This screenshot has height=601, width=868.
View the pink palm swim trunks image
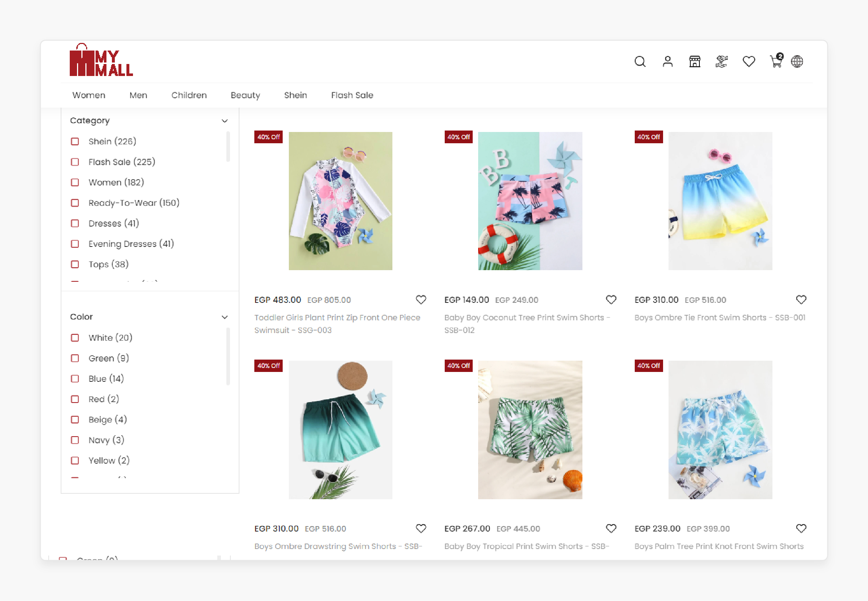pos(530,201)
